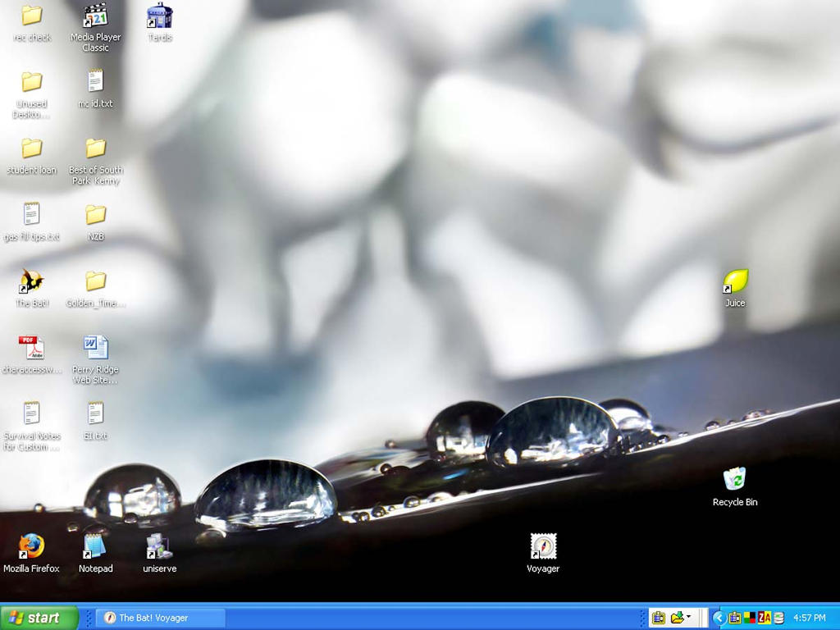Open the Notepad shortcut
This screenshot has height=630, width=840.
click(x=95, y=554)
